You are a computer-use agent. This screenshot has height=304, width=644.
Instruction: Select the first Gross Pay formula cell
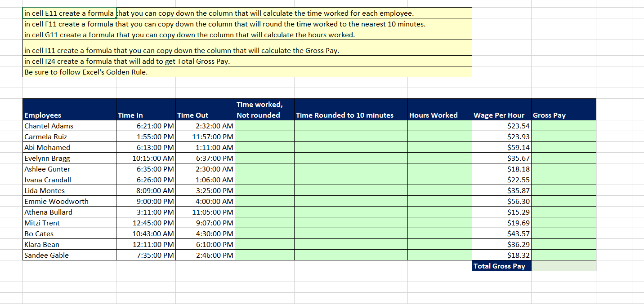point(563,126)
